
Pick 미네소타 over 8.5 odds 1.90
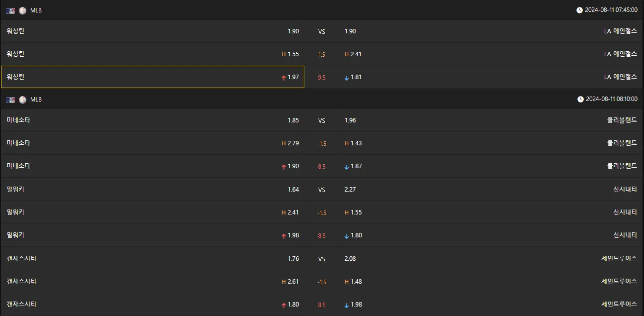(153, 166)
